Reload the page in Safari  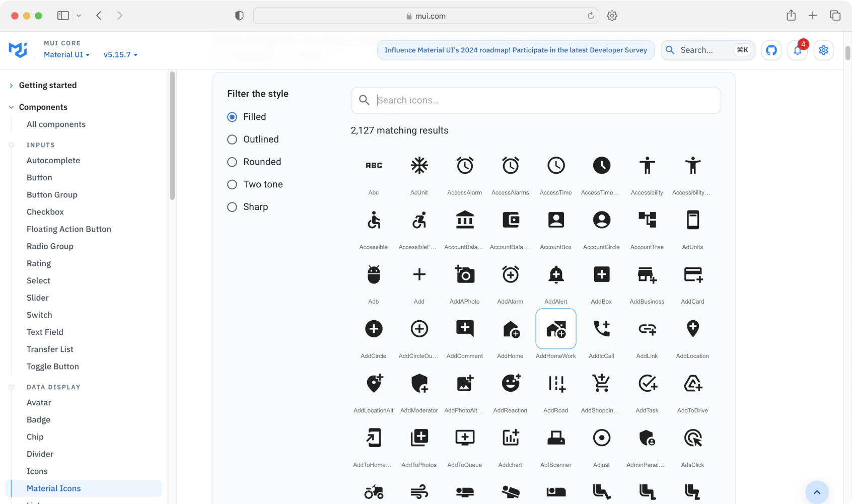tap(591, 16)
